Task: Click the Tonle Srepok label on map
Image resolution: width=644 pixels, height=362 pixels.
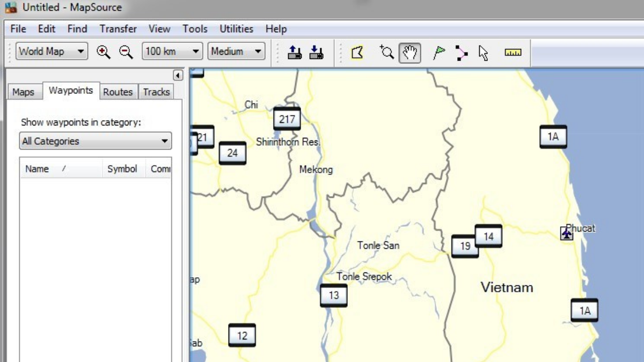Action: [x=364, y=277]
